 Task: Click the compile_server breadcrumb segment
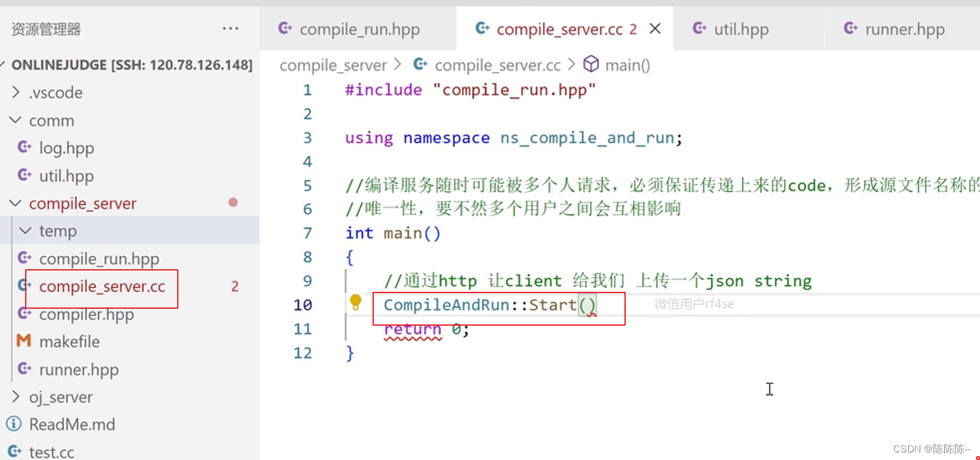(x=333, y=65)
